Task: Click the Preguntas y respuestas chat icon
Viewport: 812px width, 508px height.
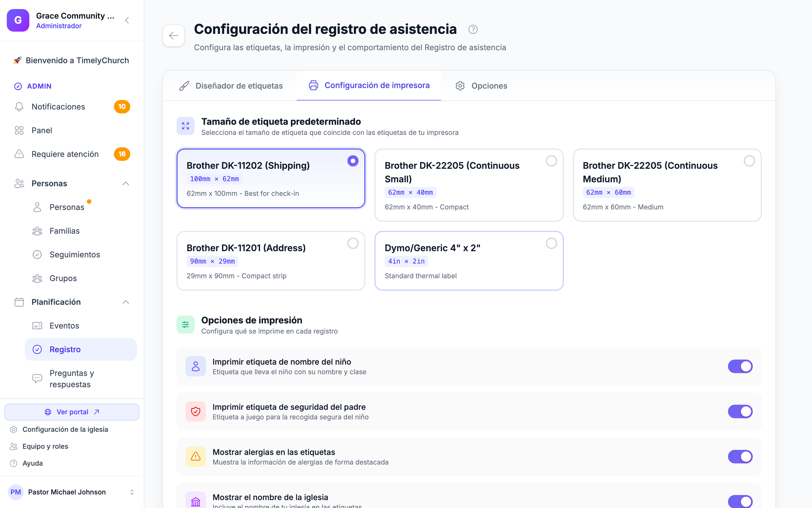Action: click(x=37, y=379)
